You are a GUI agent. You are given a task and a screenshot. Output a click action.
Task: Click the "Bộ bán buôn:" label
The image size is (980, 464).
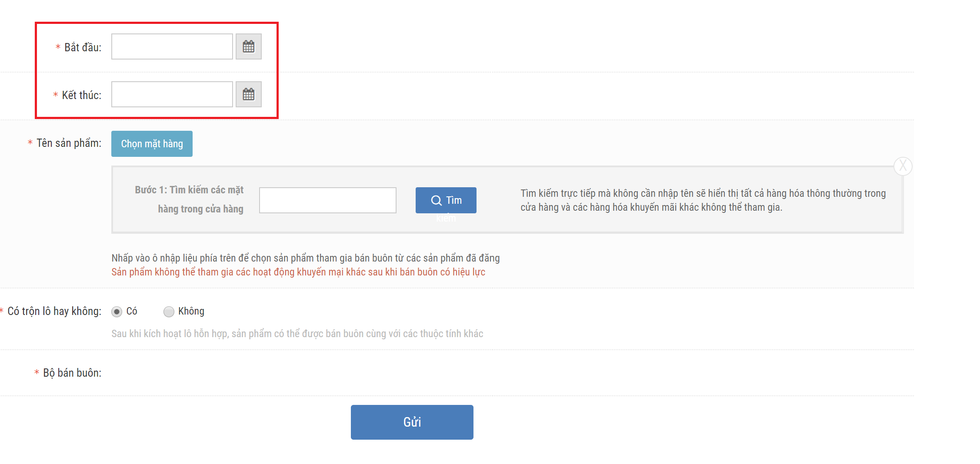tap(72, 373)
